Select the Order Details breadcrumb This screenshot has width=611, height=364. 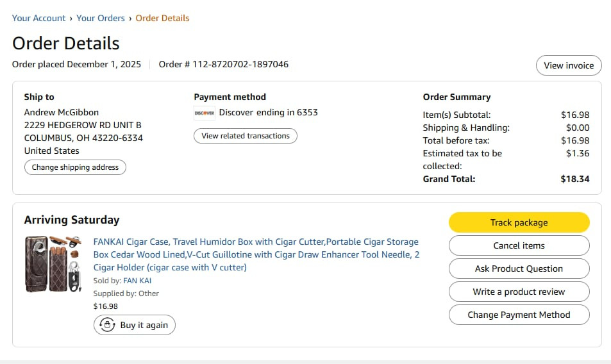pyautogui.click(x=162, y=19)
